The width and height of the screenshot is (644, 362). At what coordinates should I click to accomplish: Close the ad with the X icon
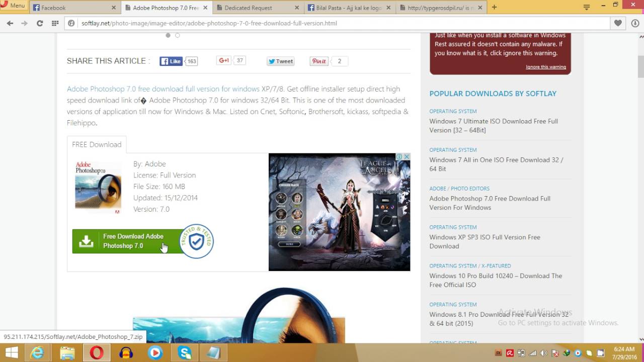(x=407, y=157)
